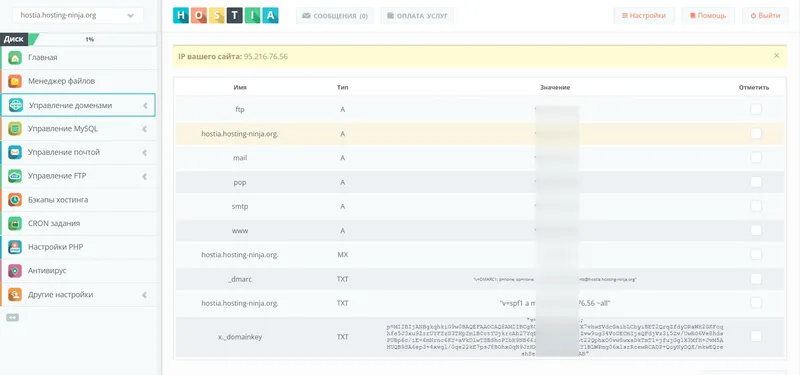
Task: Expand Другие настройки submenu arrow
Action: tap(145, 295)
